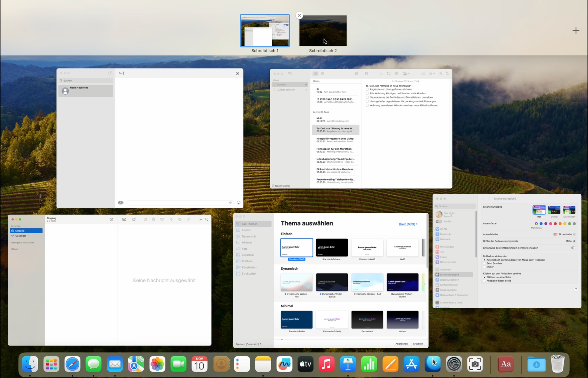Open Numbers from the Dock

point(369,364)
